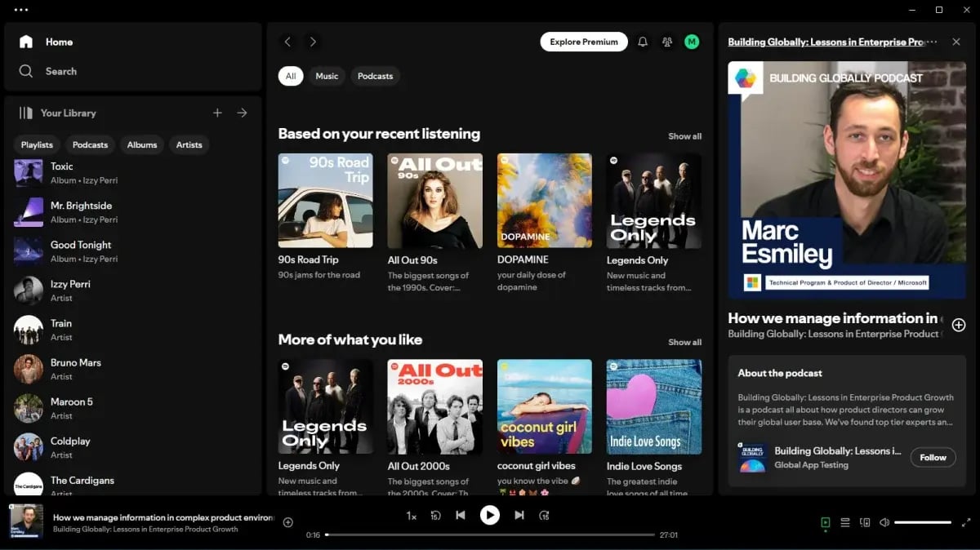This screenshot has height=550, width=980.
Task: Open the queue icon
Action: [x=845, y=522]
